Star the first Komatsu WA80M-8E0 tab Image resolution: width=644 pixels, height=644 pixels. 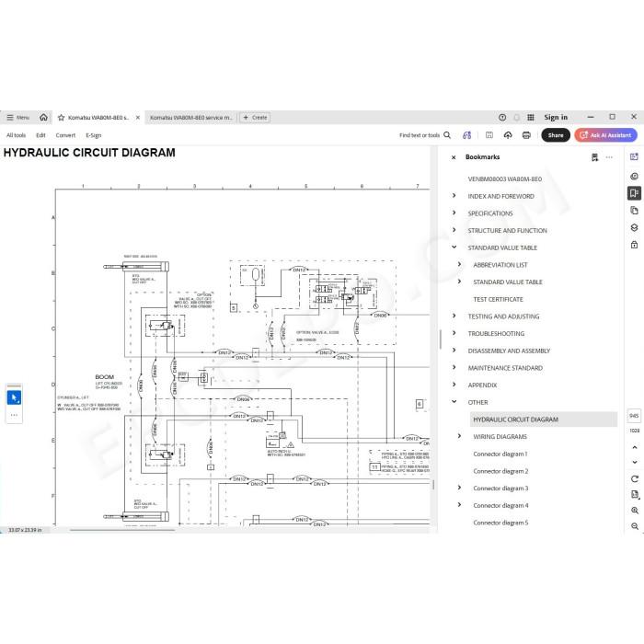tap(62, 118)
